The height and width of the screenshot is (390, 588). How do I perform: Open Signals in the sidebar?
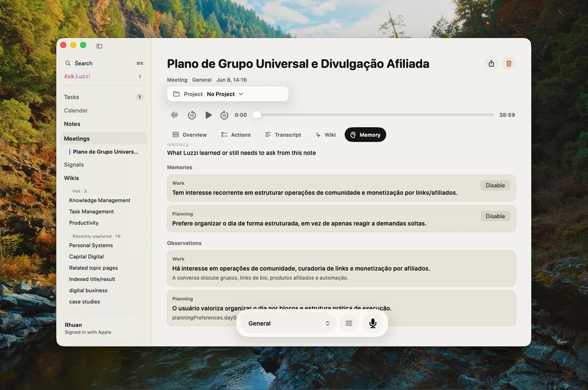click(x=74, y=165)
